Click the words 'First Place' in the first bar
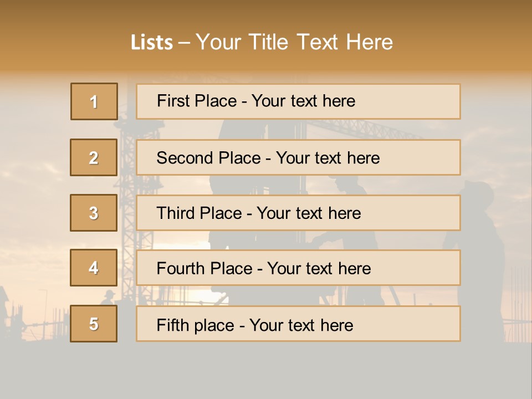The height and width of the screenshot is (399, 532). pos(197,101)
